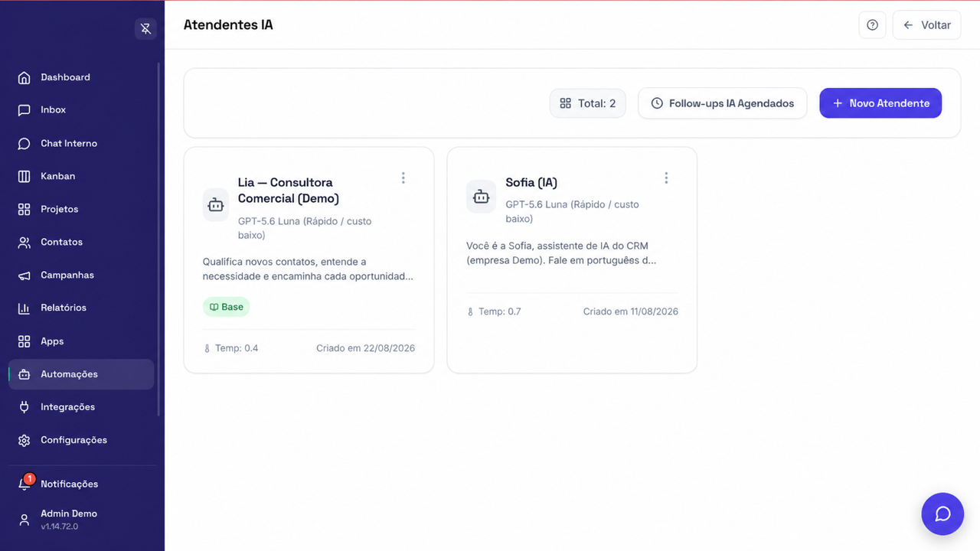Click the GPT-5.6 Luna model text on Lia card
This screenshot has width=980, height=551.
pyautogui.click(x=304, y=228)
